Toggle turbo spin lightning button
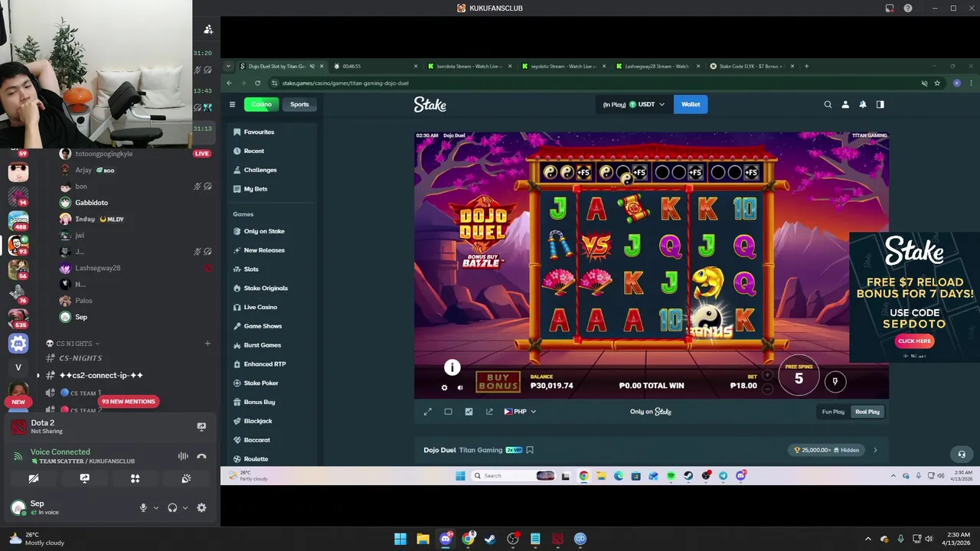This screenshot has height=551, width=980. pos(835,380)
